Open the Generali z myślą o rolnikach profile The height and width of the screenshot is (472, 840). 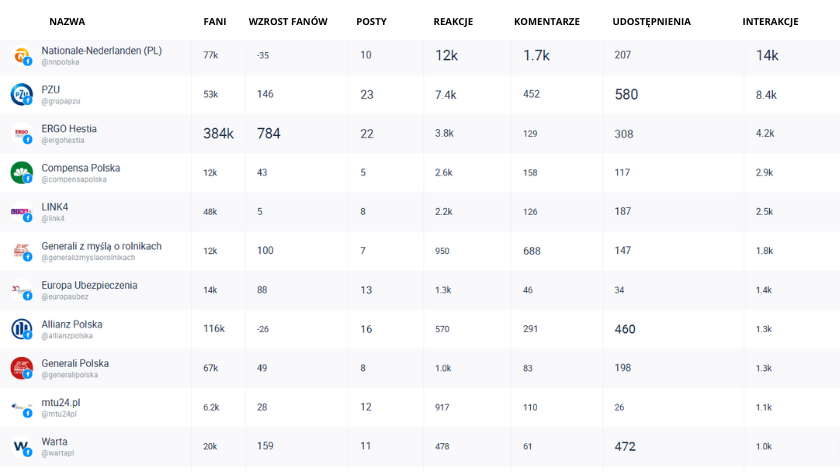(x=101, y=246)
